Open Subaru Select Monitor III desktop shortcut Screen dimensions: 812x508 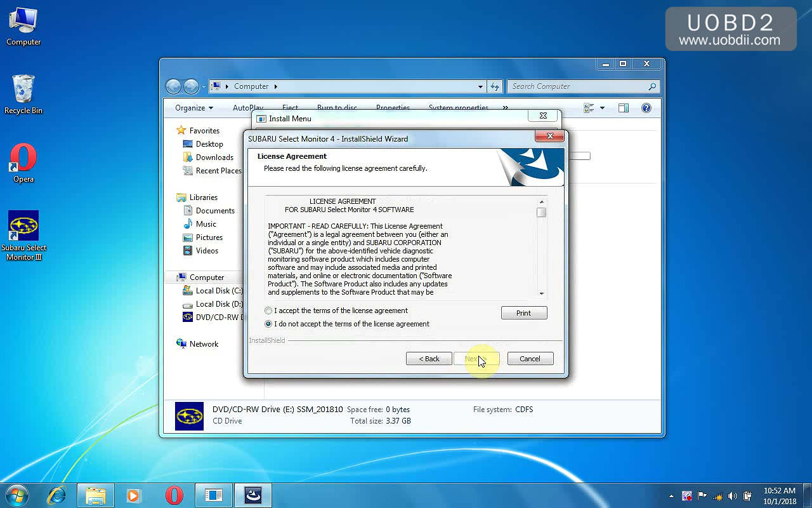[23, 227]
